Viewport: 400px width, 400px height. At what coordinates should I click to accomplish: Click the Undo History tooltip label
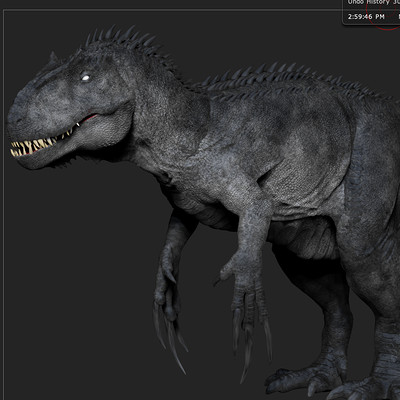point(370,2)
